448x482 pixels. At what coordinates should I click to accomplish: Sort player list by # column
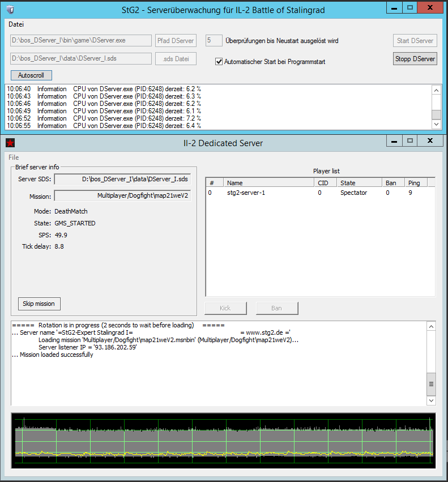pos(215,182)
